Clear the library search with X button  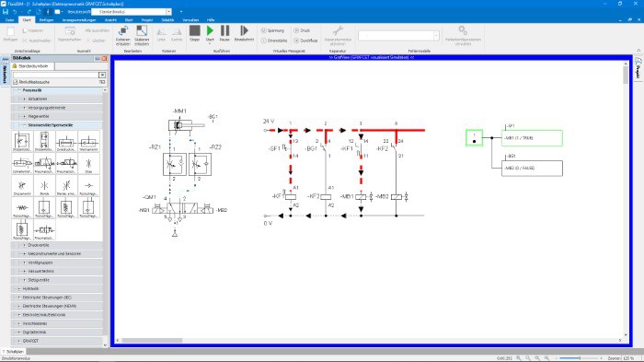pyautogui.click(x=102, y=75)
